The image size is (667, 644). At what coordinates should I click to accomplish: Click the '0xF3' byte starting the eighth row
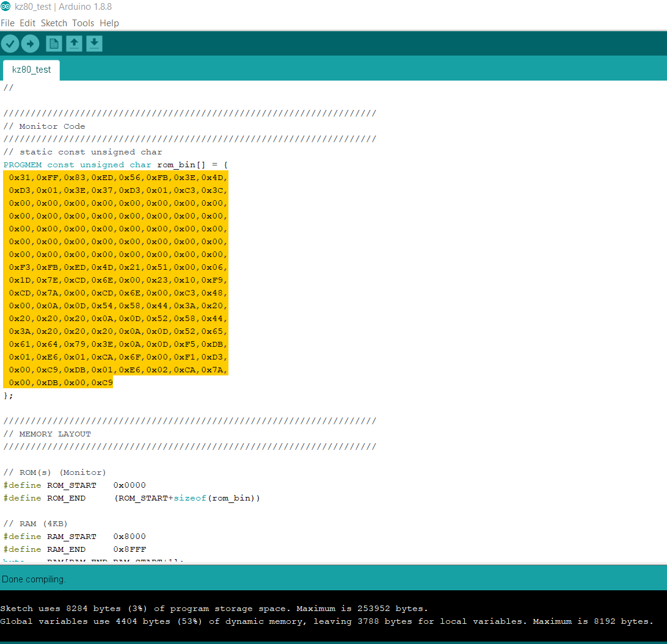20,267
